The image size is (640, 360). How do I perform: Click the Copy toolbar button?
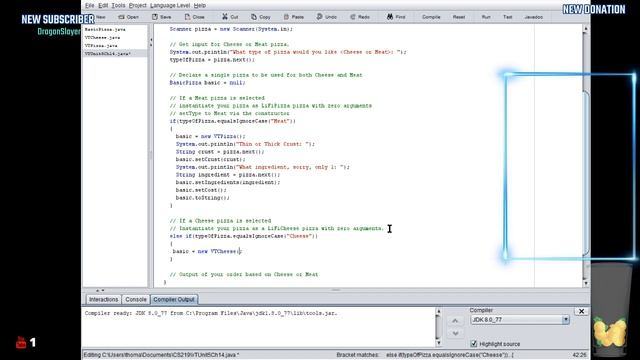[x=261, y=17]
